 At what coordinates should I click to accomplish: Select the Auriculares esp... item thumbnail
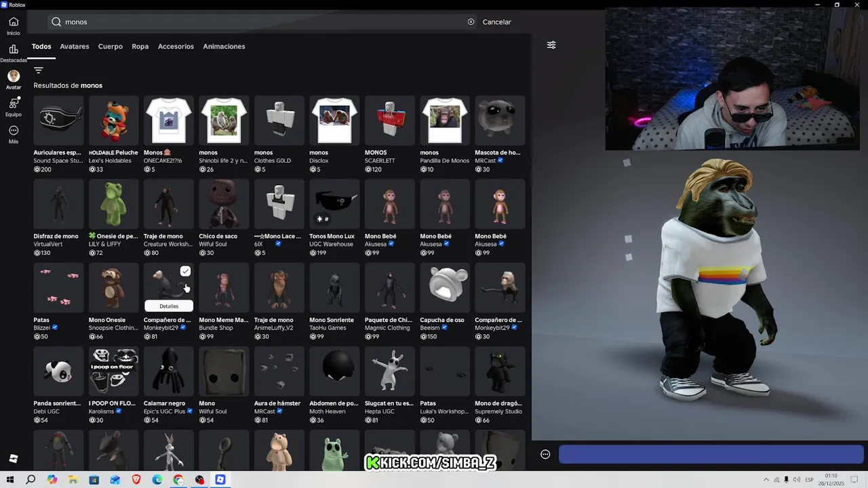click(59, 121)
